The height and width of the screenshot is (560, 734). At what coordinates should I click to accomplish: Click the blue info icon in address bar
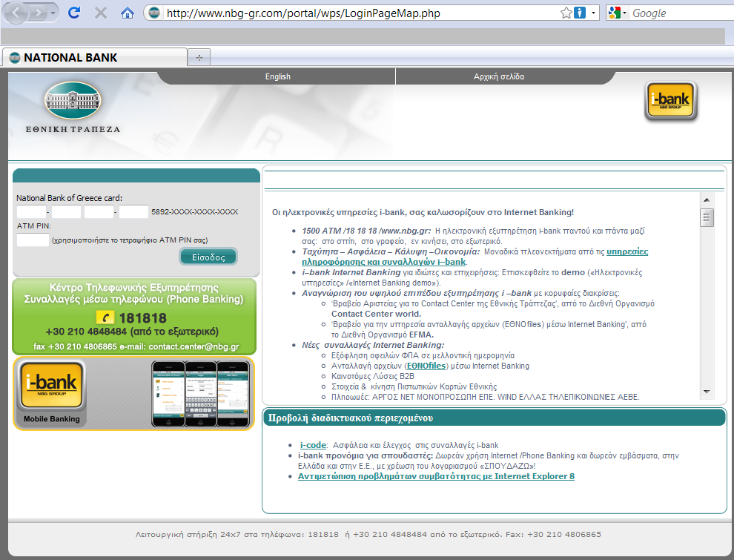pos(580,13)
